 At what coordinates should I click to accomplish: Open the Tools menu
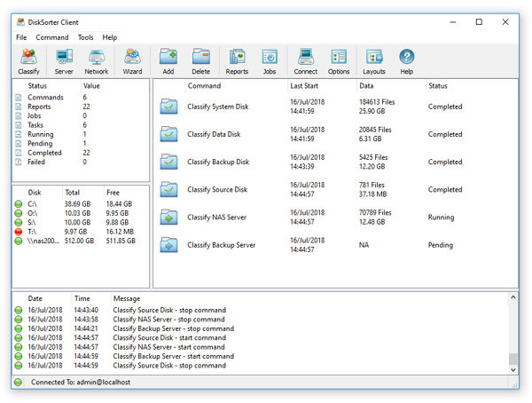pos(85,37)
